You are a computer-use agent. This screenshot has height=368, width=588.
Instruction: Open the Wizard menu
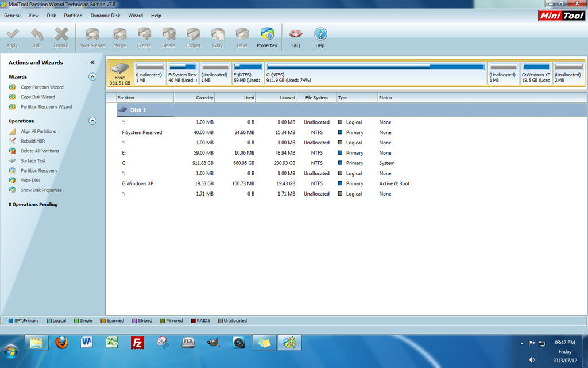(x=136, y=16)
